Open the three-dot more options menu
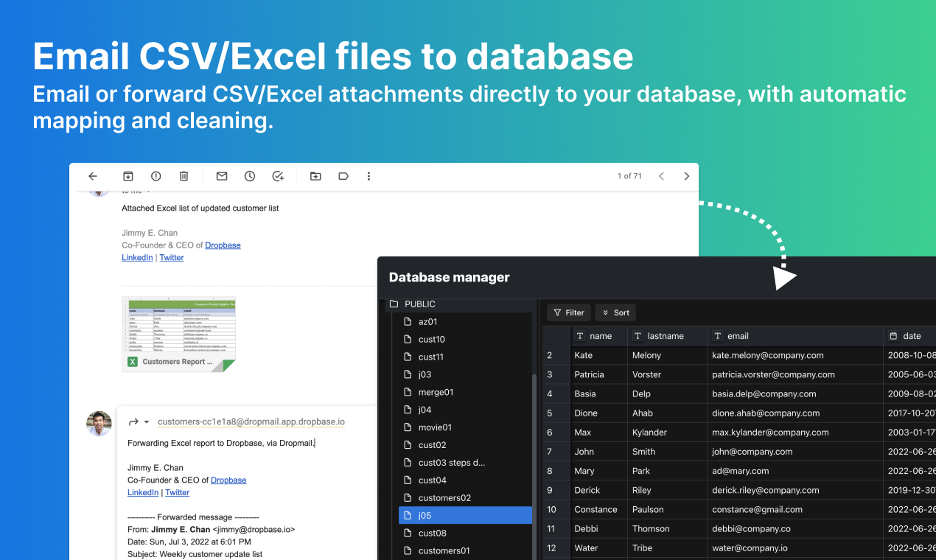Image resolution: width=936 pixels, height=560 pixels. click(369, 176)
